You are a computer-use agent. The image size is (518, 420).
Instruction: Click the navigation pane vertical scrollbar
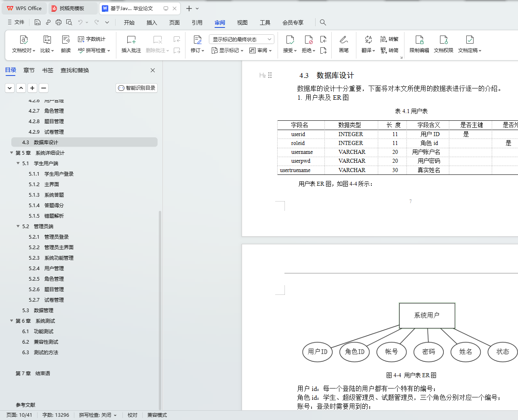(x=160, y=310)
